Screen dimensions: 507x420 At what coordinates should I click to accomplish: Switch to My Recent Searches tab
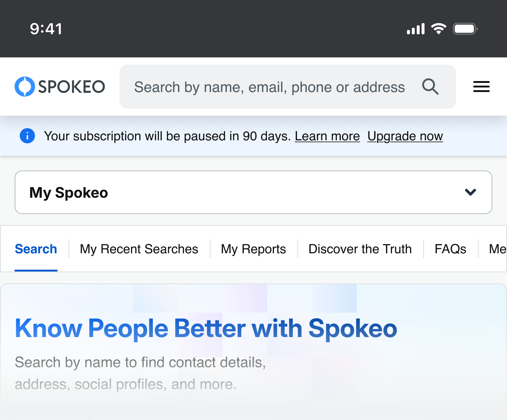[139, 249]
